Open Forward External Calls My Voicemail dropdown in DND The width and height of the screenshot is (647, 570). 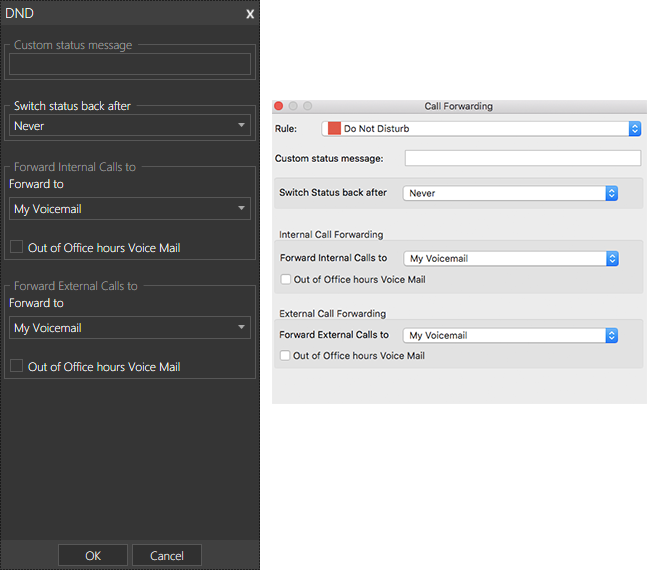(x=130, y=328)
